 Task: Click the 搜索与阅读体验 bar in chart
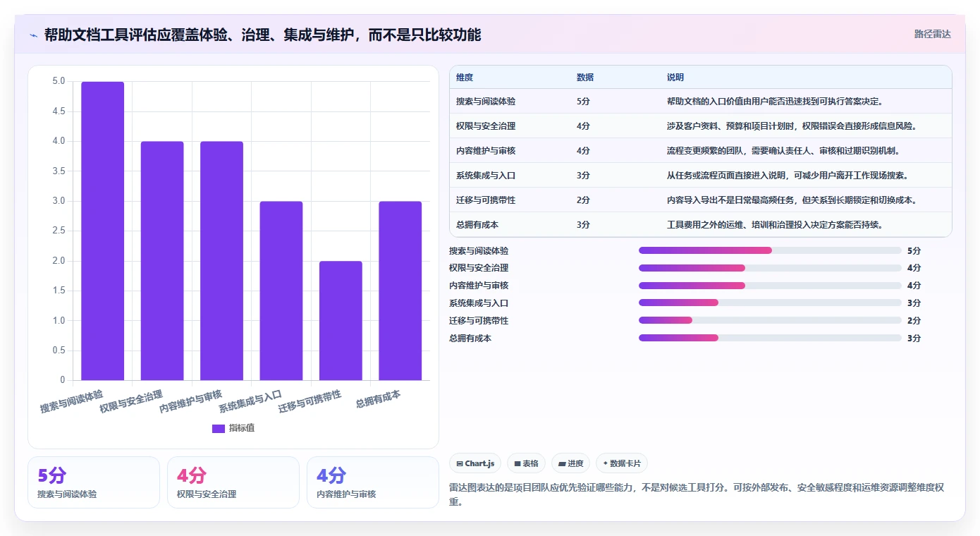coord(102,231)
